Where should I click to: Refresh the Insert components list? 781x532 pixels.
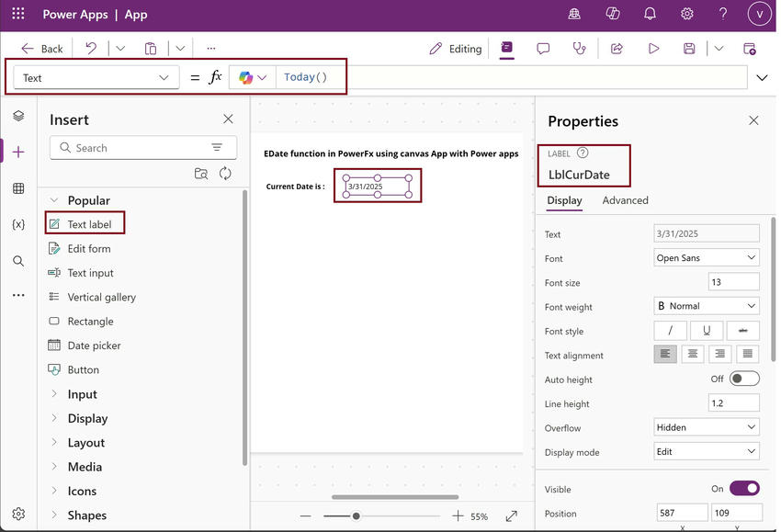pyautogui.click(x=225, y=174)
